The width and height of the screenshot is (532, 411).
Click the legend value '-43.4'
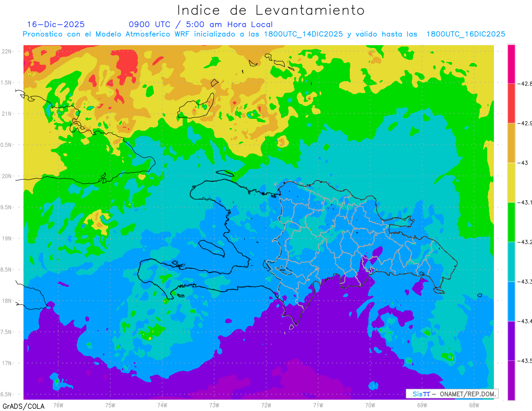click(524, 321)
